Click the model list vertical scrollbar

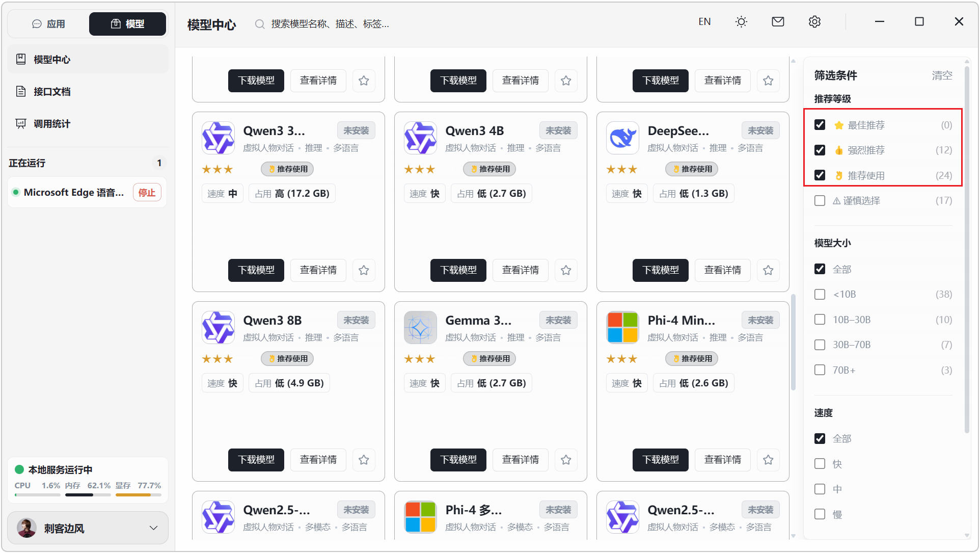coord(793,342)
